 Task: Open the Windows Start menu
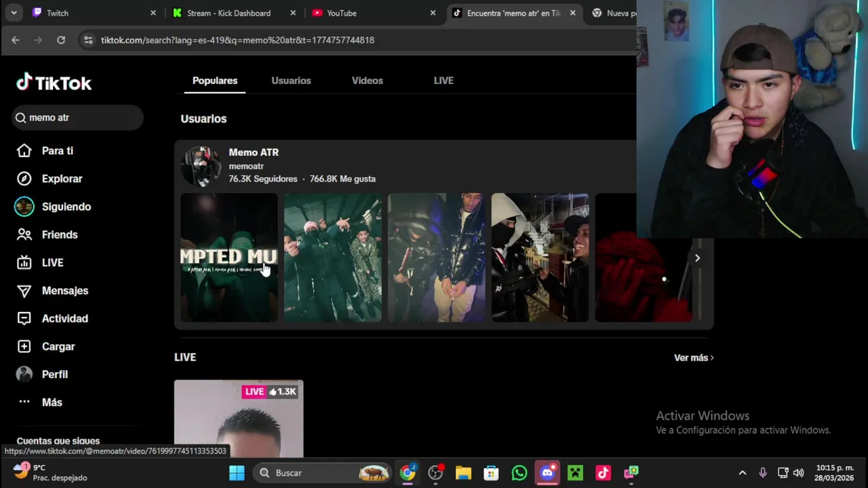click(x=237, y=473)
